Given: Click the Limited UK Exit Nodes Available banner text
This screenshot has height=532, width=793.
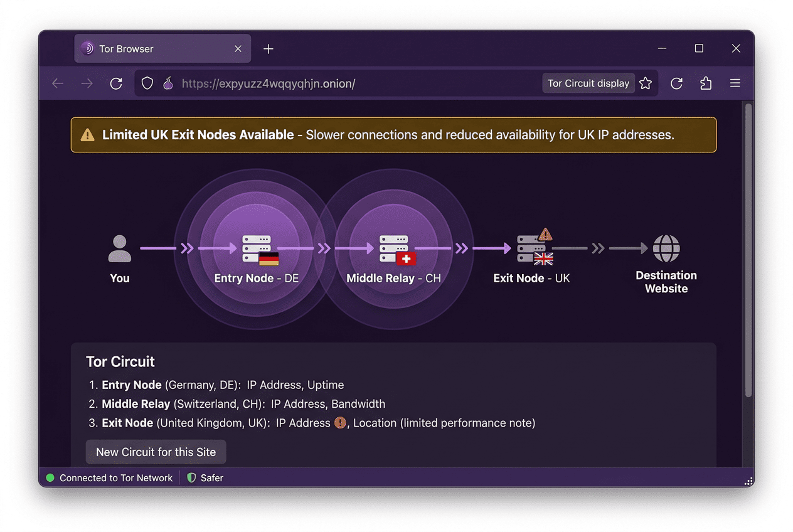Looking at the screenshot, I should (x=198, y=135).
